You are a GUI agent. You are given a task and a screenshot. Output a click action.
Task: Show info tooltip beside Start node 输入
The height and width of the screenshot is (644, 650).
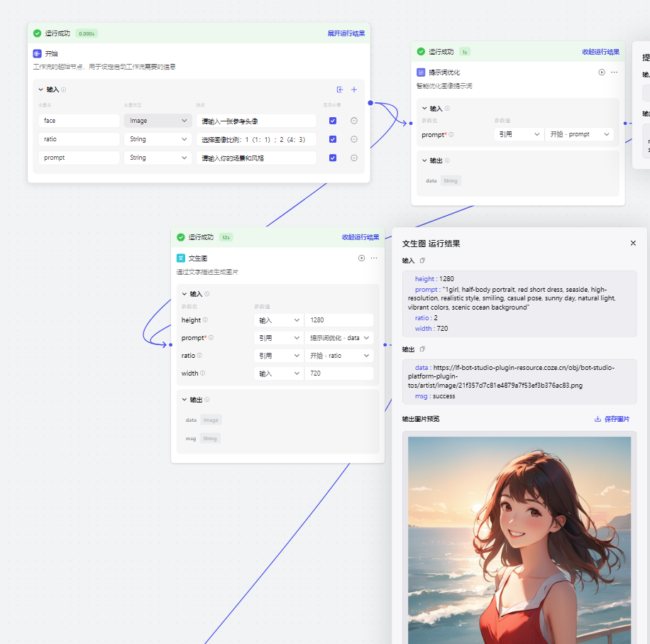tap(63, 89)
